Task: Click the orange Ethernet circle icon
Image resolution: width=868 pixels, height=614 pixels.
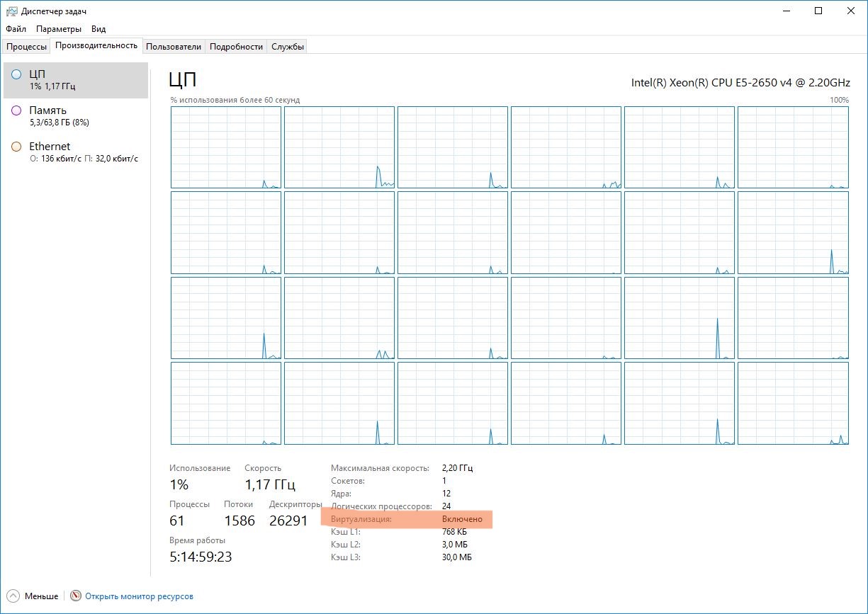Action: 16,147
